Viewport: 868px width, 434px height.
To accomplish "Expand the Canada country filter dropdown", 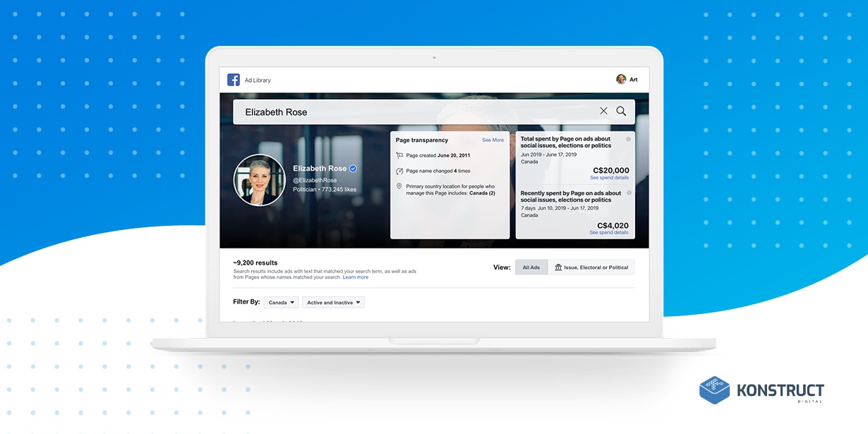I will [x=282, y=302].
